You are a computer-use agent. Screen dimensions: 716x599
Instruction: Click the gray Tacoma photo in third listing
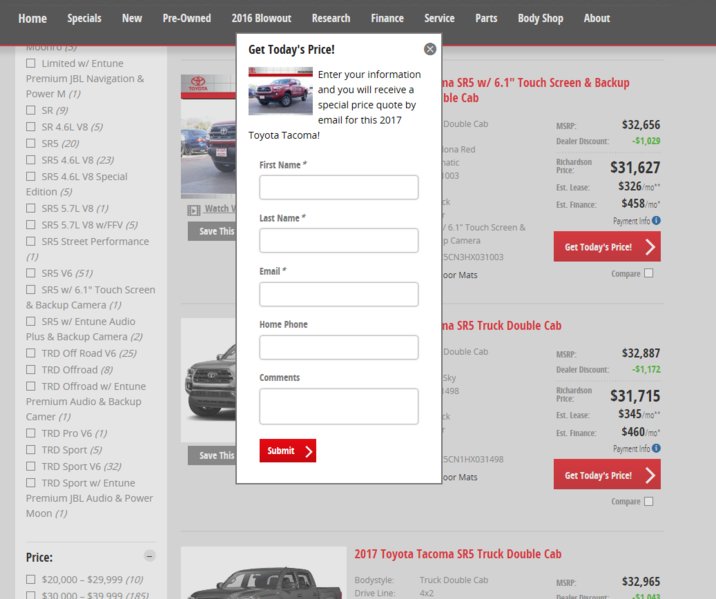264,573
